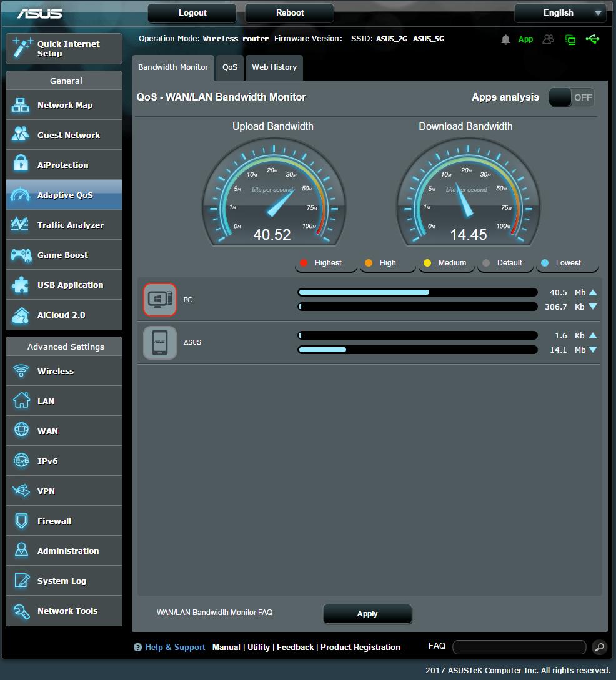The image size is (616, 680).
Task: Click the USB status icon
Action: point(593,39)
